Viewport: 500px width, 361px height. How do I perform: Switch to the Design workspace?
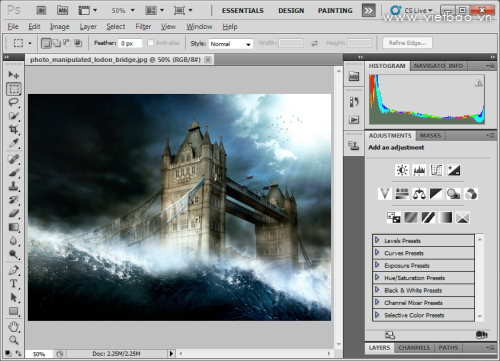(x=291, y=11)
